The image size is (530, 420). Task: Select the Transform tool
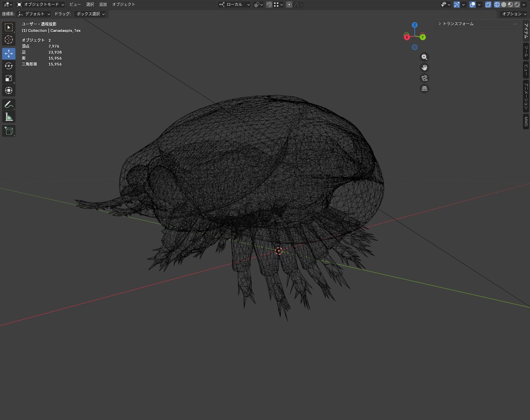[x=9, y=91]
